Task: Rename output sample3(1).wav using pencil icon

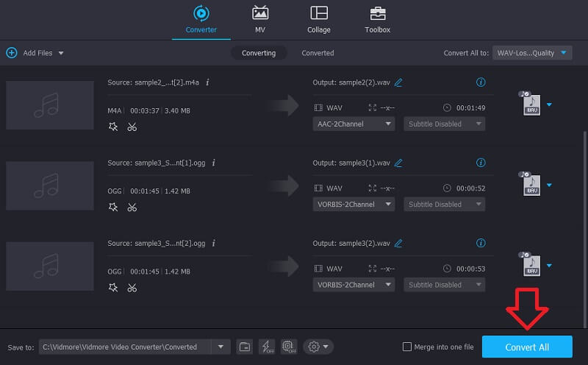Action: (x=398, y=163)
